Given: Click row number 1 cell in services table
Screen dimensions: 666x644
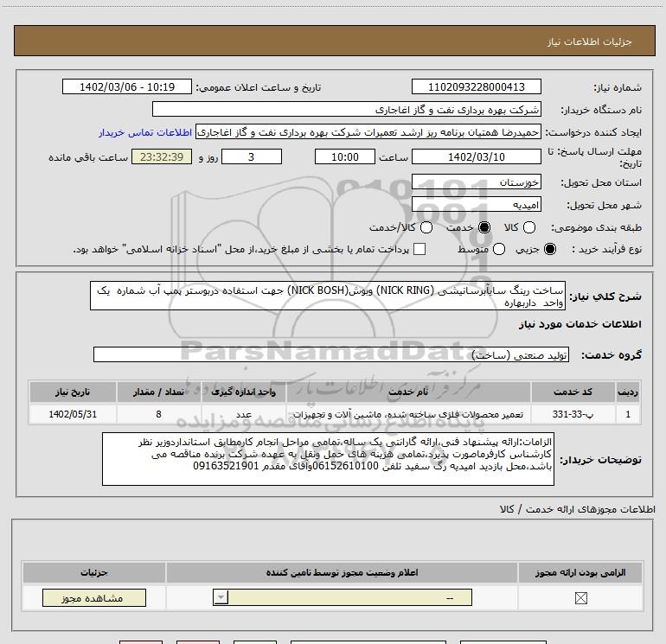Looking at the screenshot, I should coord(628,414).
